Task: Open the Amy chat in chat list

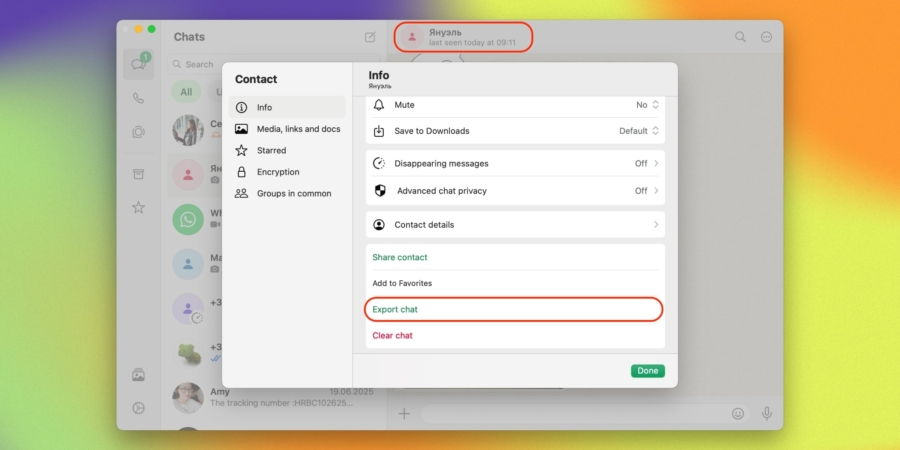Action: [273, 398]
